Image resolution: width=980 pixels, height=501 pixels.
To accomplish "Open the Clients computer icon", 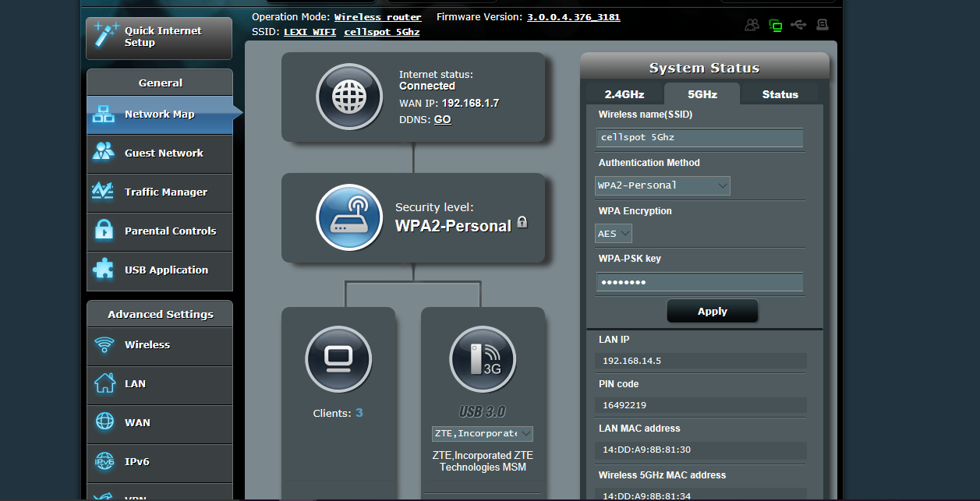I will [x=338, y=359].
